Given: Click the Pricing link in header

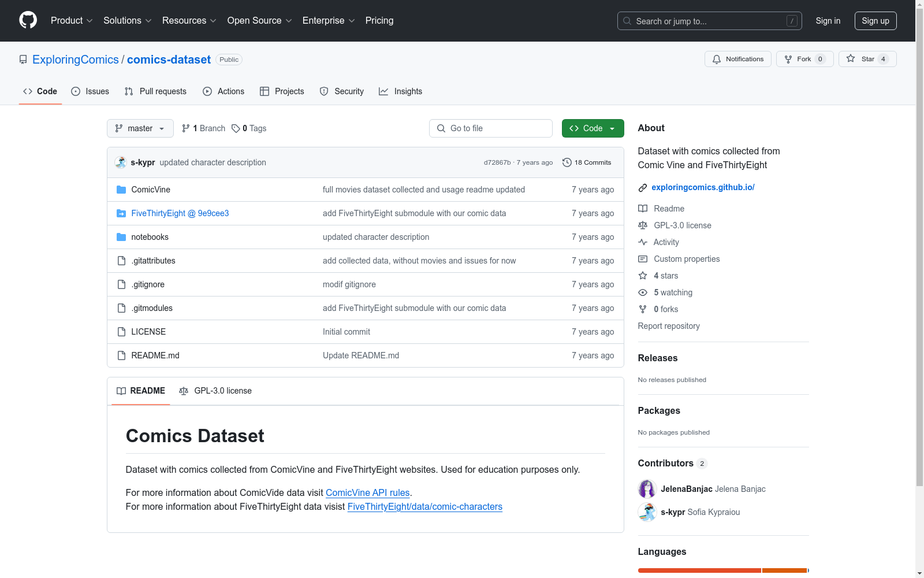Looking at the screenshot, I should tap(379, 20).
